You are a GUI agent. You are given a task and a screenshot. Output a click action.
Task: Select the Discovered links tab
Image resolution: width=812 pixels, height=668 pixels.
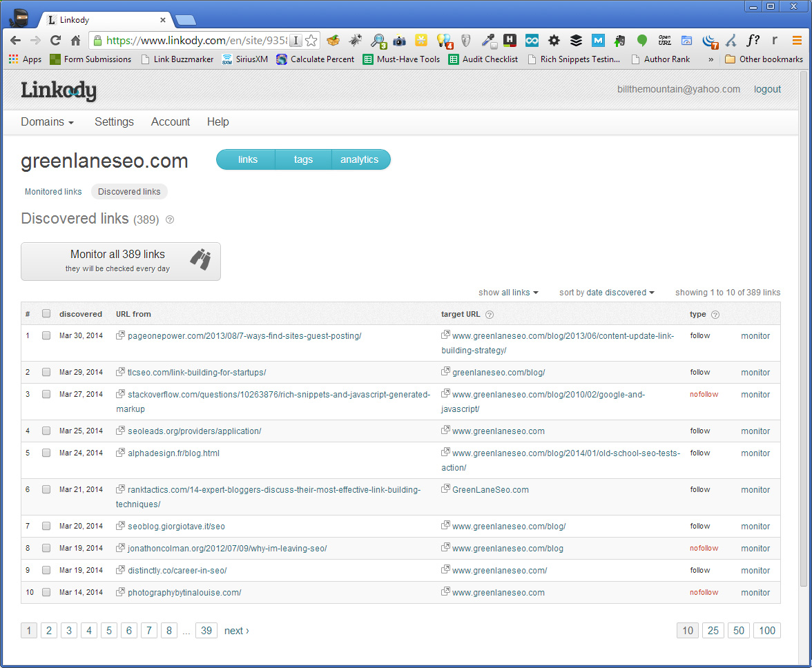[129, 191]
